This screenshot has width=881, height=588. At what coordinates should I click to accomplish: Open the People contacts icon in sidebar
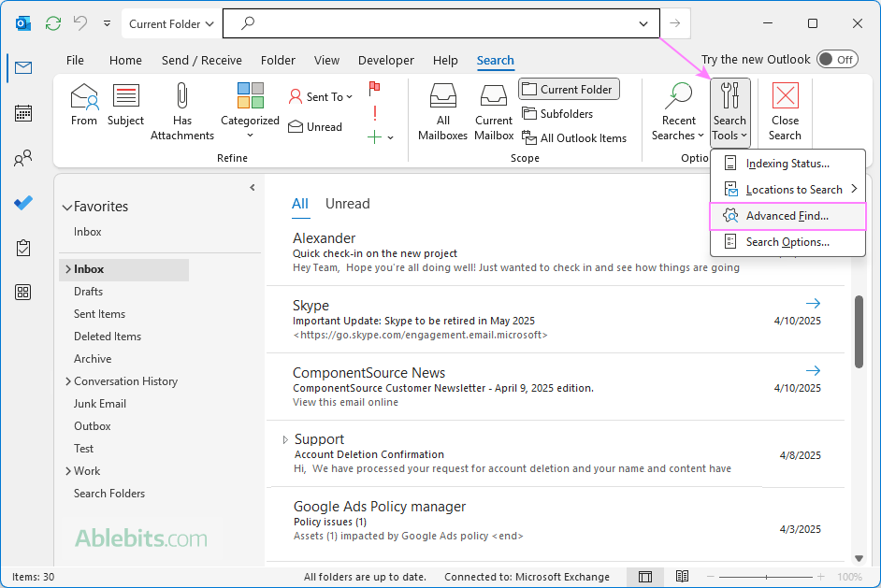[x=23, y=158]
